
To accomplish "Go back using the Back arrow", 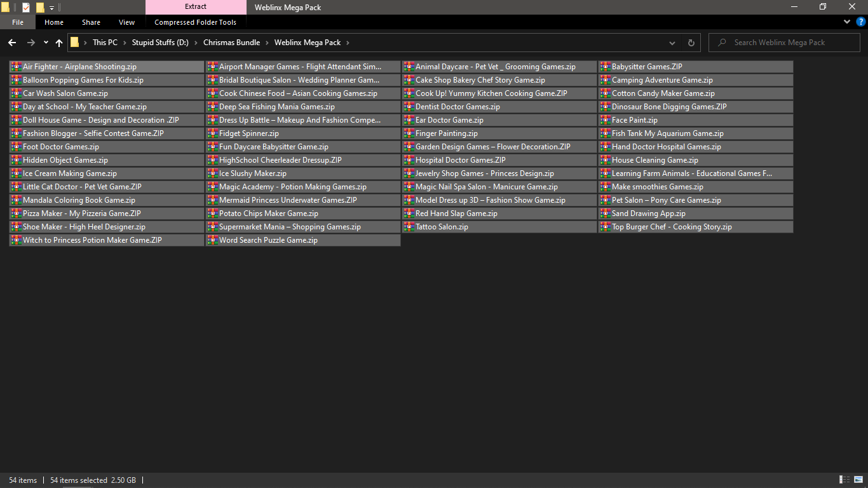I will point(12,43).
